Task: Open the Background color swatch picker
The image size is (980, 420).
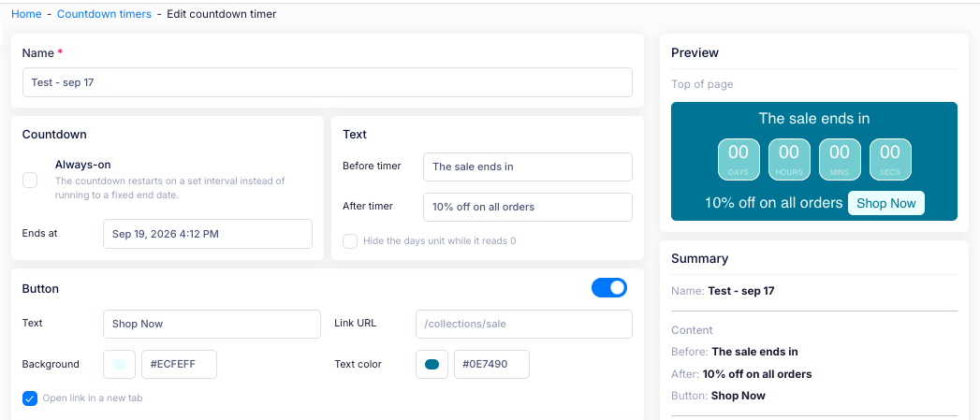Action: point(120,365)
